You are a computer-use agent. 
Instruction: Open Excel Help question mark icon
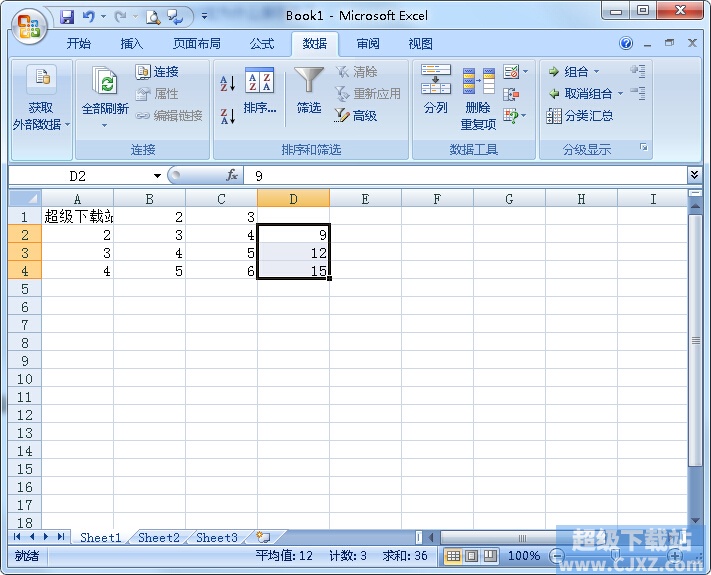click(x=626, y=44)
